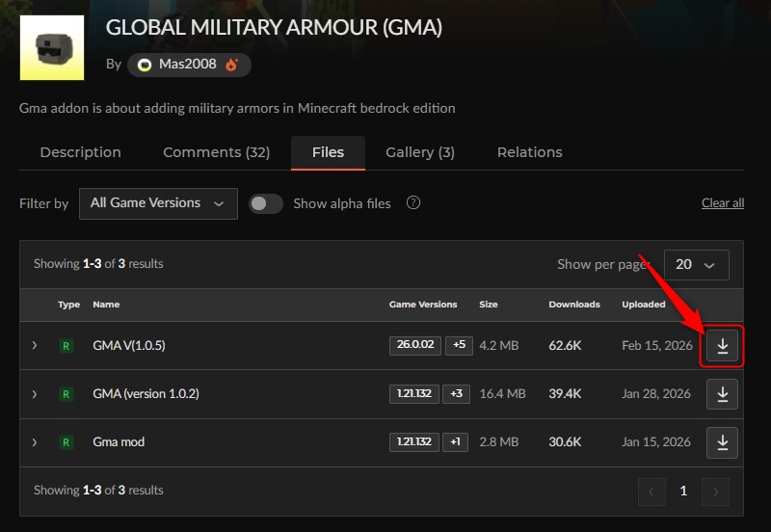Click the release type R icon for GMA (version 1.0.2)

tap(66, 394)
